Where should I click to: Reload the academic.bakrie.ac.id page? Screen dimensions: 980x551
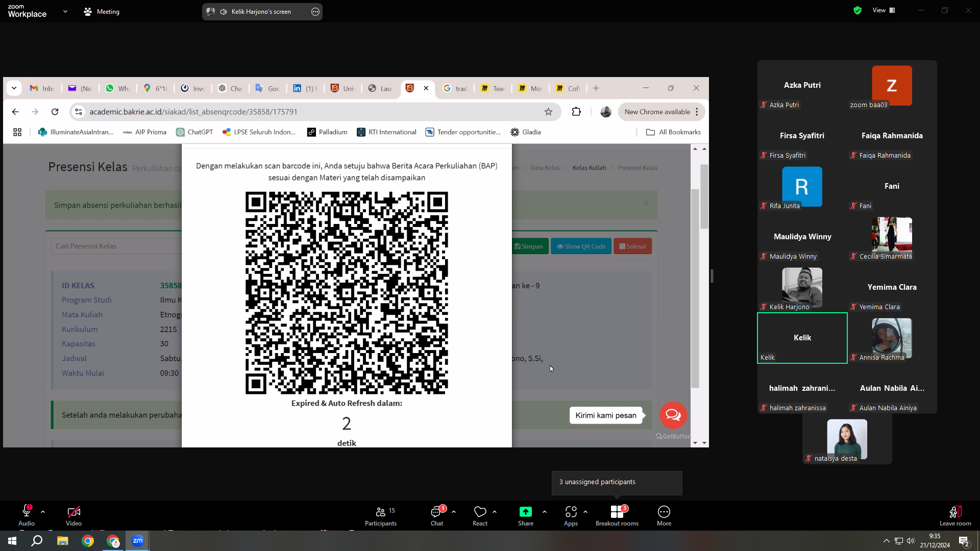[55, 112]
